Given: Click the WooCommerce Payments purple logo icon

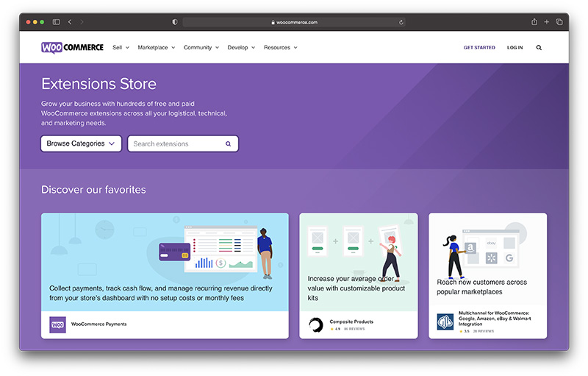Looking at the screenshot, I should (x=57, y=324).
